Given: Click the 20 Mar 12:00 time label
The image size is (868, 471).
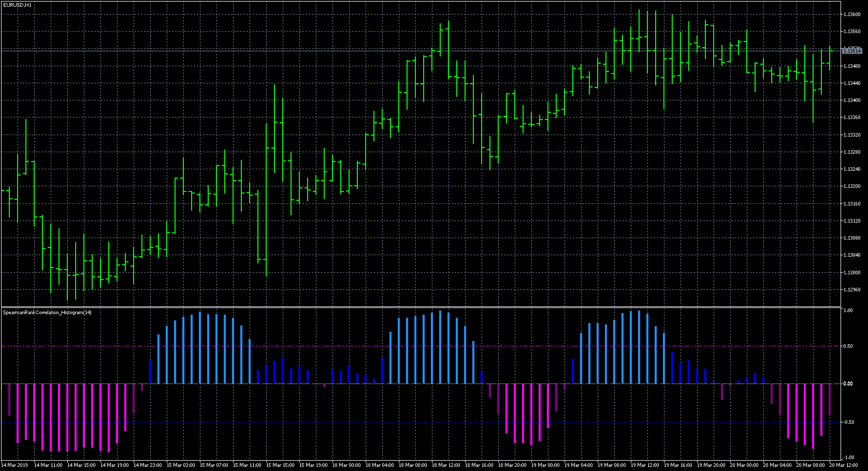Looking at the screenshot, I should coord(844,465).
